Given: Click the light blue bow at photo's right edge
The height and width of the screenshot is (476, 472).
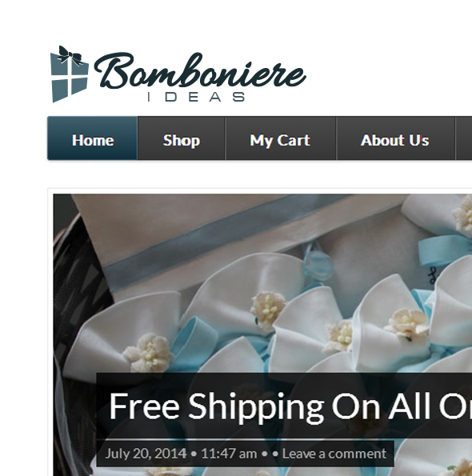Looking at the screenshot, I should [x=446, y=251].
